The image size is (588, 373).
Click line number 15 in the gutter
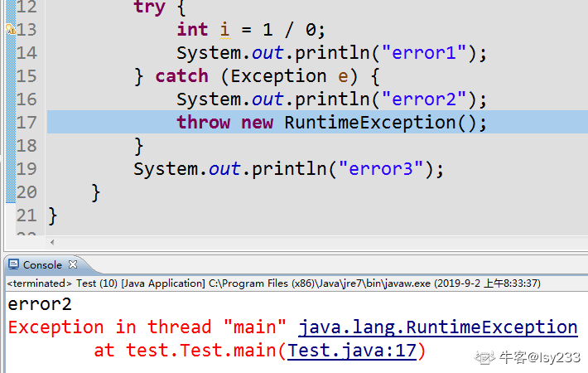pos(27,76)
